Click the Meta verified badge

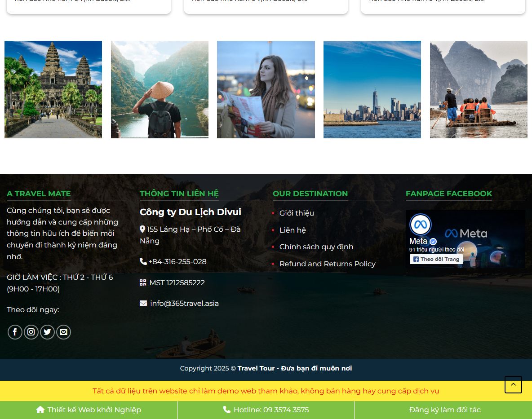433,241
